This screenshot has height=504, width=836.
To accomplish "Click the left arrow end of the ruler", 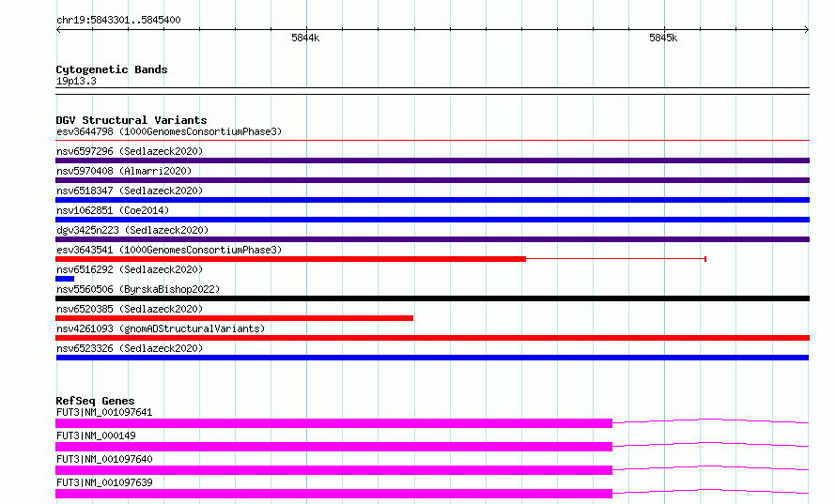I will (58, 29).
